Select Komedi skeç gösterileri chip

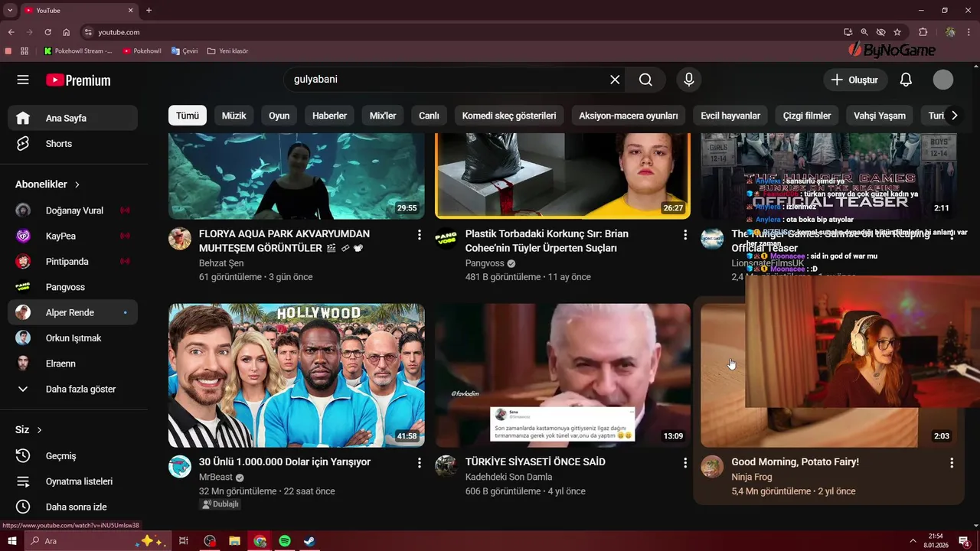(509, 116)
